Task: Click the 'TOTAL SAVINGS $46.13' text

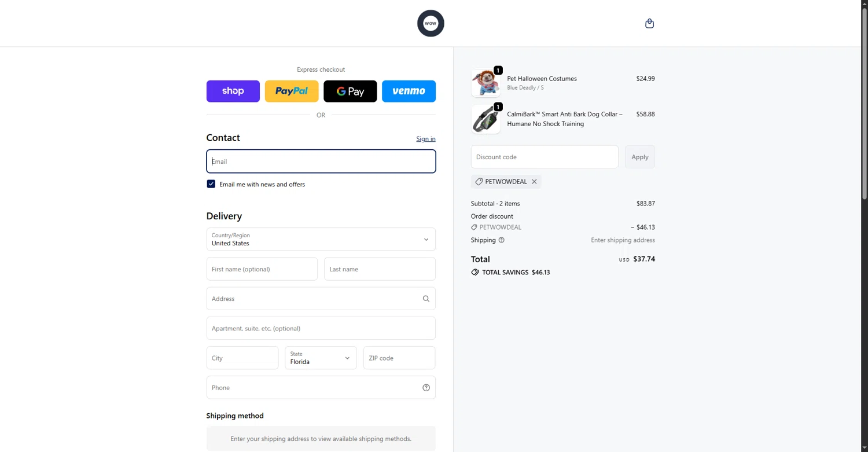Action: (x=516, y=272)
